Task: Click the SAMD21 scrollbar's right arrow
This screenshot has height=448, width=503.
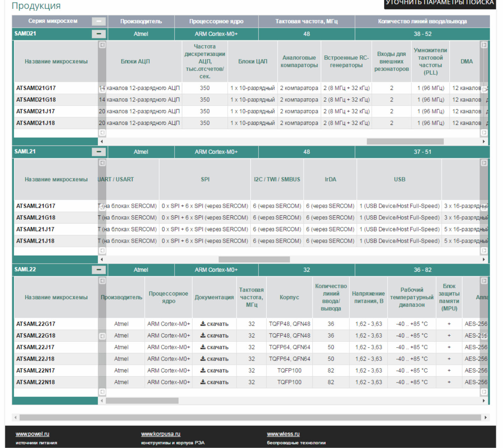Action: (x=484, y=142)
